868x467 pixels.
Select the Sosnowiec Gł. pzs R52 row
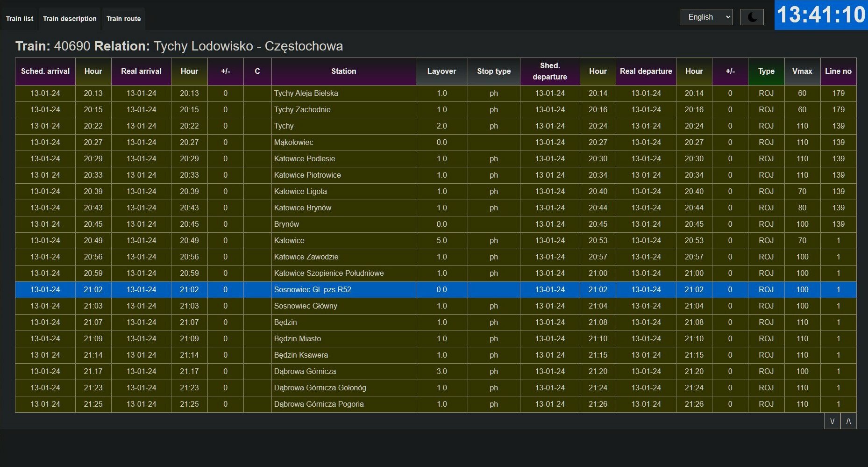(312, 290)
